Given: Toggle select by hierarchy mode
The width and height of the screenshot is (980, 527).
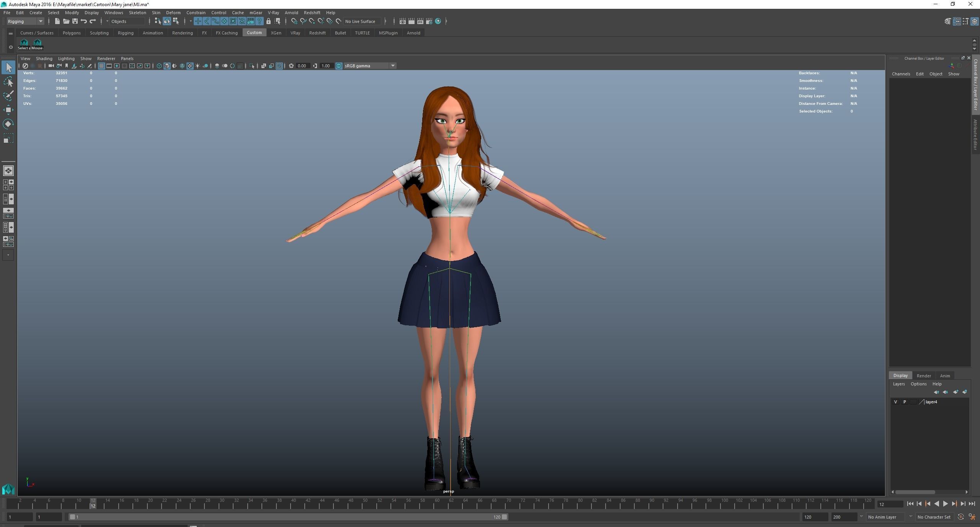Looking at the screenshot, I should pyautogui.click(x=158, y=21).
